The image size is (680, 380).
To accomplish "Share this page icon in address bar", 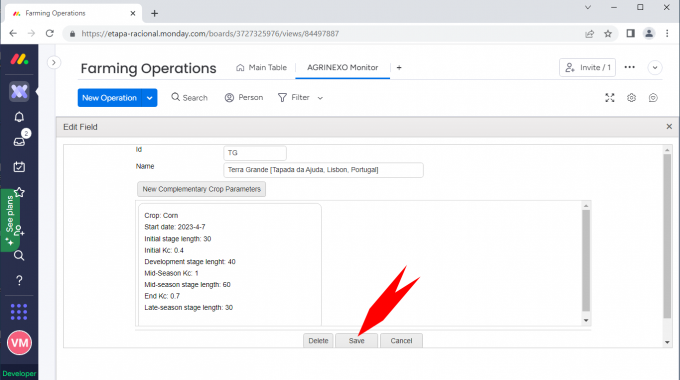I will click(x=589, y=33).
